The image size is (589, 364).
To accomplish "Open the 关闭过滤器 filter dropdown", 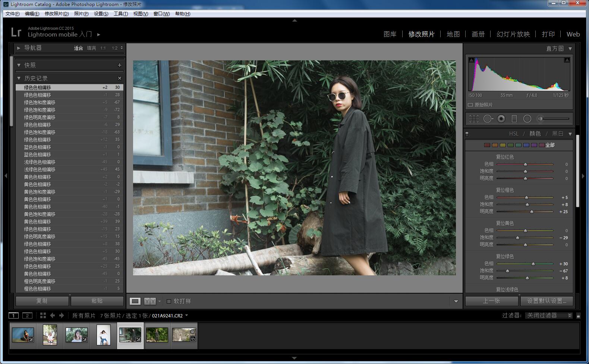I will tap(549, 316).
